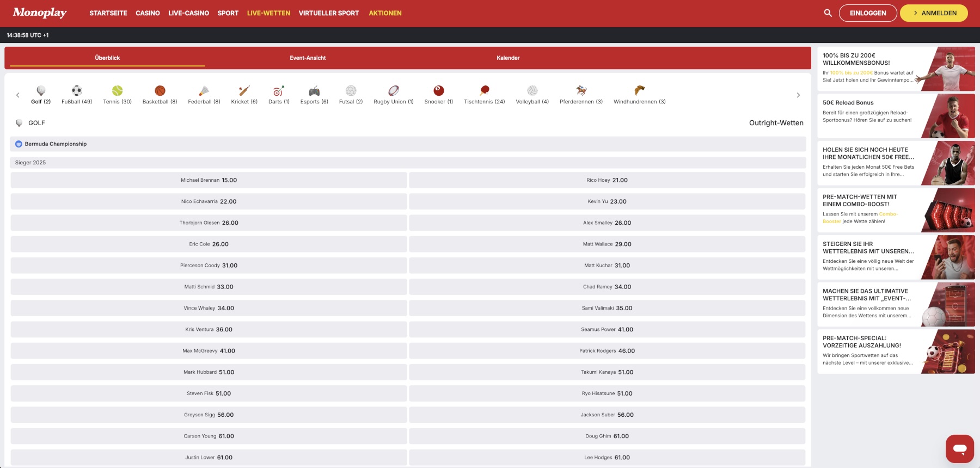Bet on Nico Echavarria at 22.00
This screenshot has height=468, width=980.
(209, 201)
